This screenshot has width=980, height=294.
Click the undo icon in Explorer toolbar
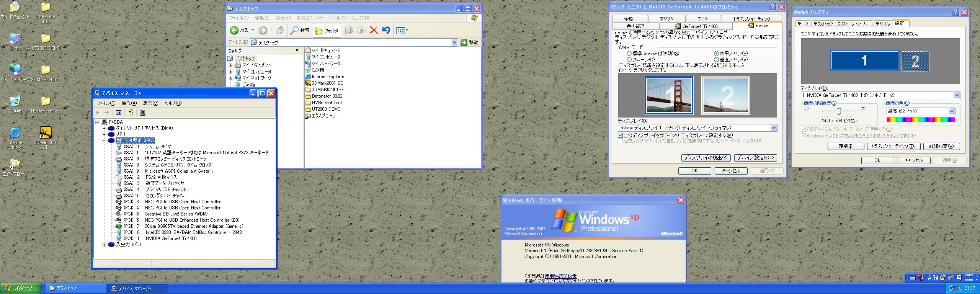point(386,30)
